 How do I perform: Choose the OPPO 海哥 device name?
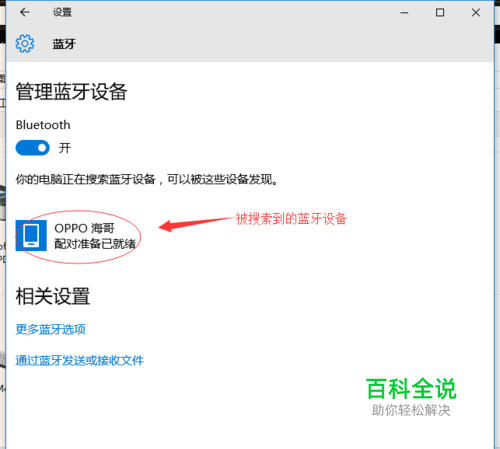click(x=84, y=228)
